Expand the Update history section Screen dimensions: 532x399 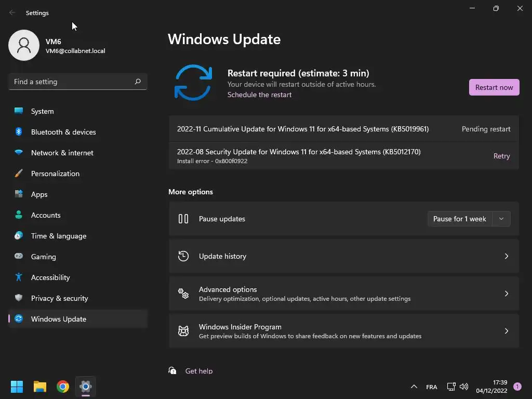pos(343,256)
